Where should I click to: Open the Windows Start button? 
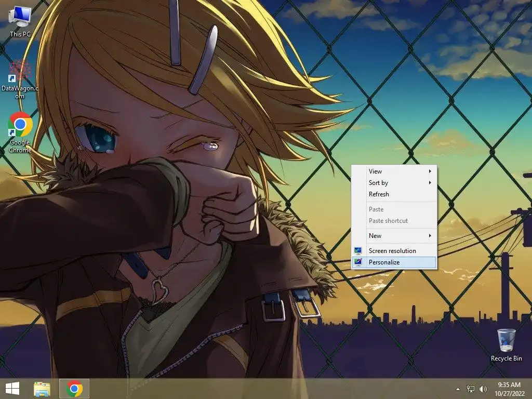pyautogui.click(x=12, y=389)
